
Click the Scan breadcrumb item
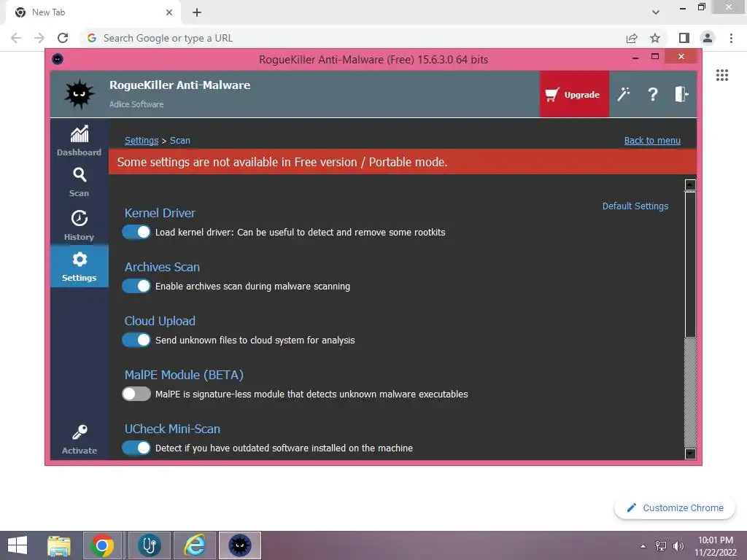180,141
